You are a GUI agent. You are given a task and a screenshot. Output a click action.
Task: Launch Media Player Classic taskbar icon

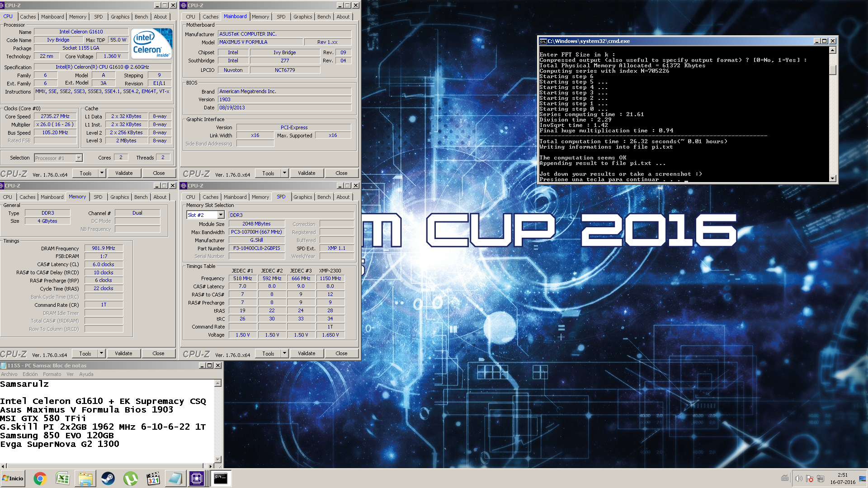(153, 479)
